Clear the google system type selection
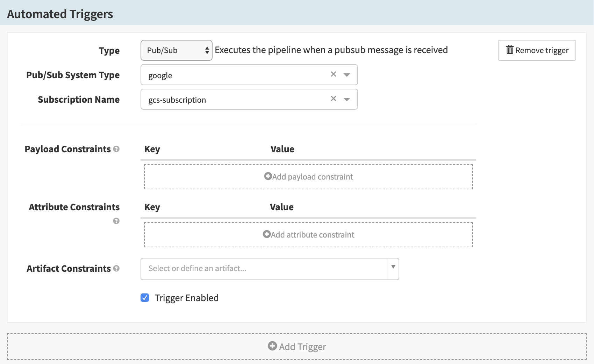Viewport: 594px width, 364px height. [x=333, y=74]
